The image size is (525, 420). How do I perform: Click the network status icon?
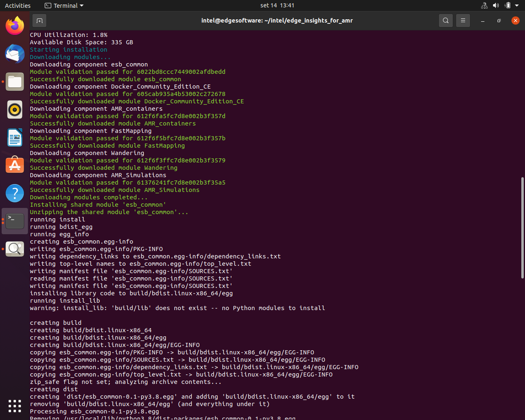tap(484, 5)
